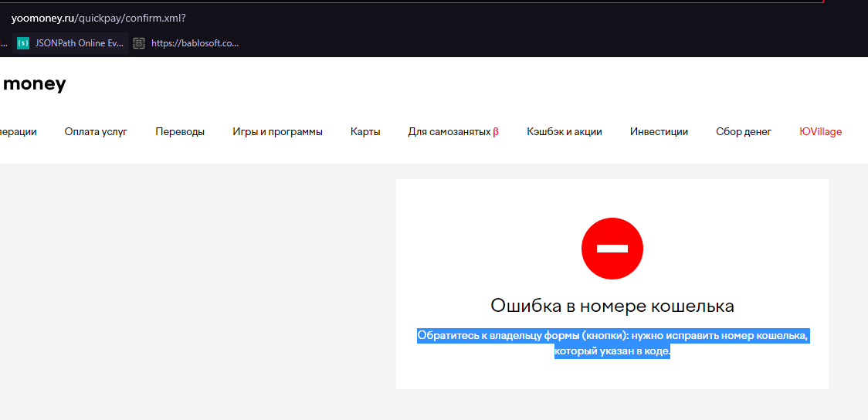
Task: Click the highlighted Обратитесь к владельцу формы text
Action: point(613,343)
